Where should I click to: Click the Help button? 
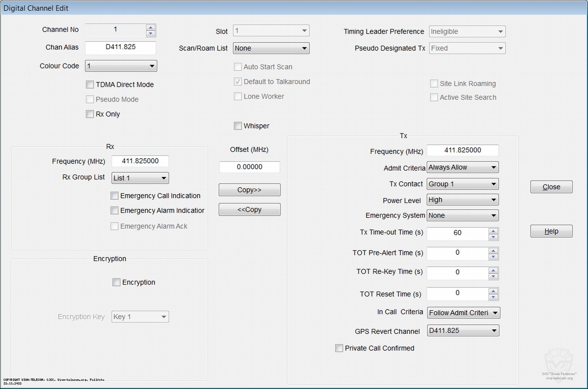[551, 231]
